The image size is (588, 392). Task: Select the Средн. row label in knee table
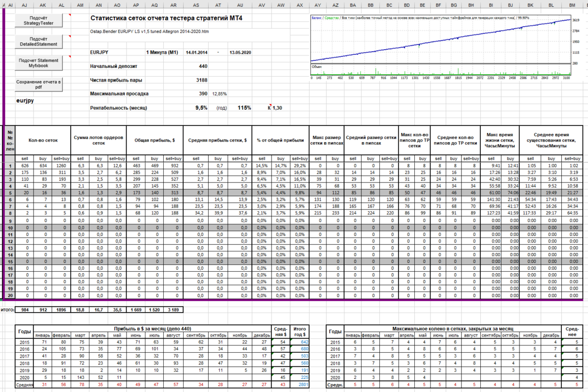[335, 385]
